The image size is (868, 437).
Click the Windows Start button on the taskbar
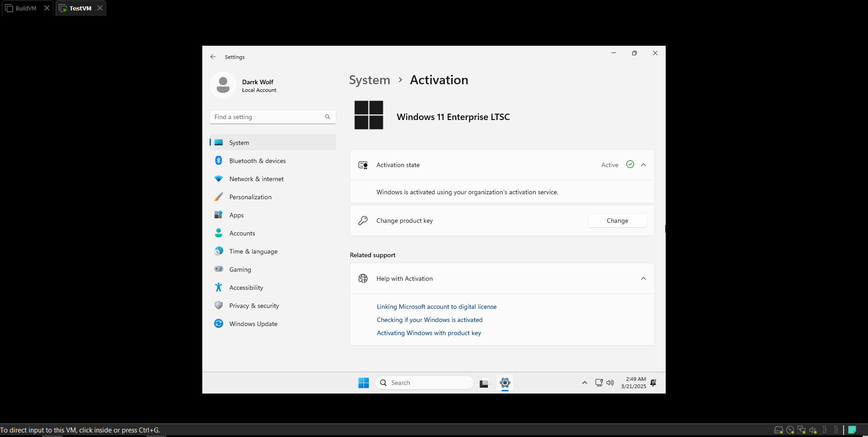(x=363, y=383)
